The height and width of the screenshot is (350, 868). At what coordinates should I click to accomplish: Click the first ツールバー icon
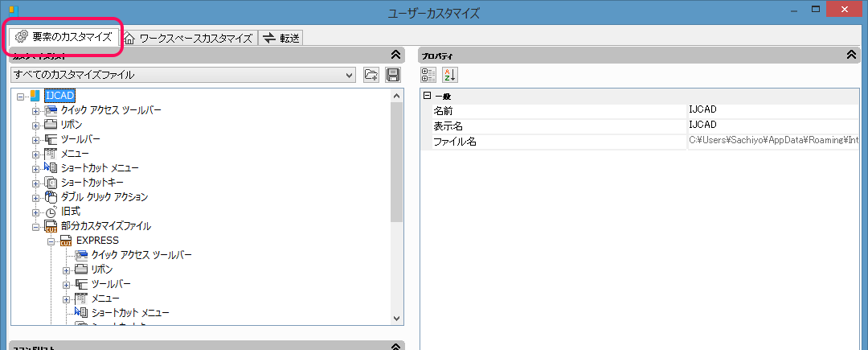point(51,139)
